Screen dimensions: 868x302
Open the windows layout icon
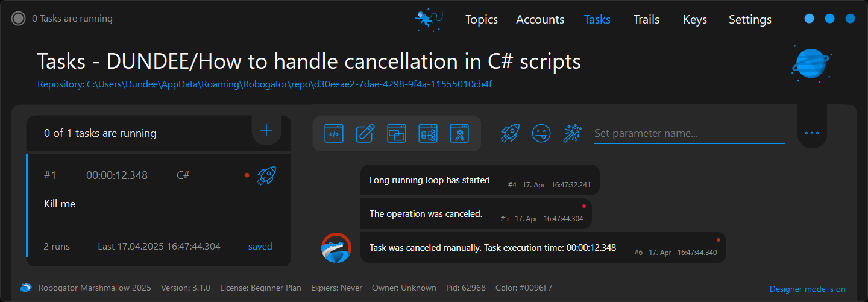(397, 133)
